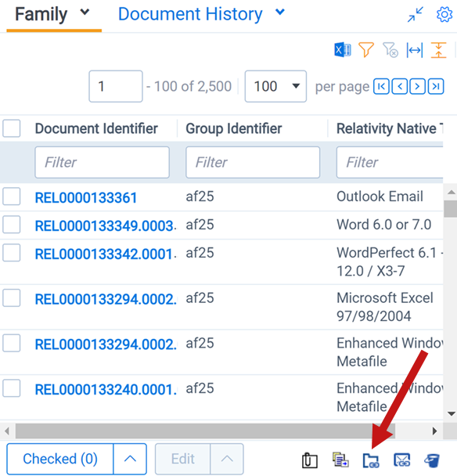
Task: Check the box for the Microsoft Excel row
Action: pos(12,297)
